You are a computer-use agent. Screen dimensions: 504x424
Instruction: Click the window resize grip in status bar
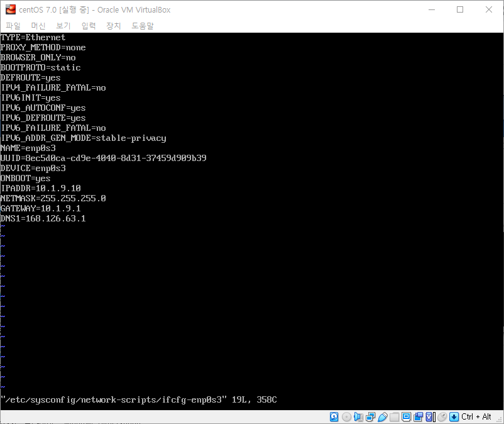point(499,419)
